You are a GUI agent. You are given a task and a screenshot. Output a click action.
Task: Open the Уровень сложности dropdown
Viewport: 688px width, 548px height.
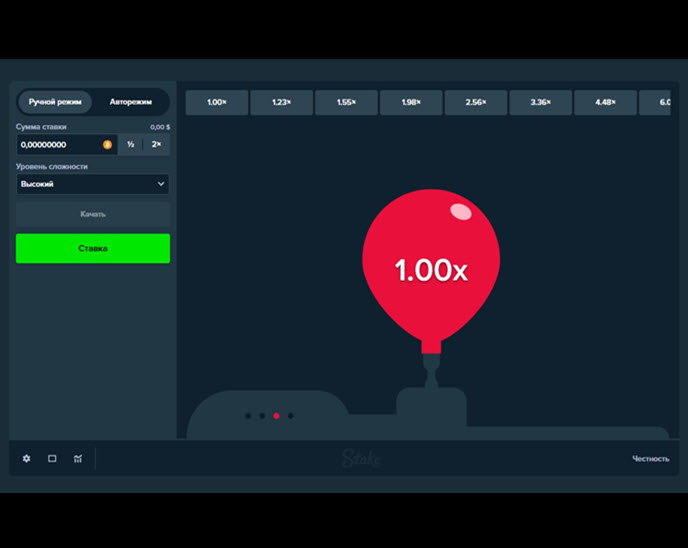coord(92,184)
